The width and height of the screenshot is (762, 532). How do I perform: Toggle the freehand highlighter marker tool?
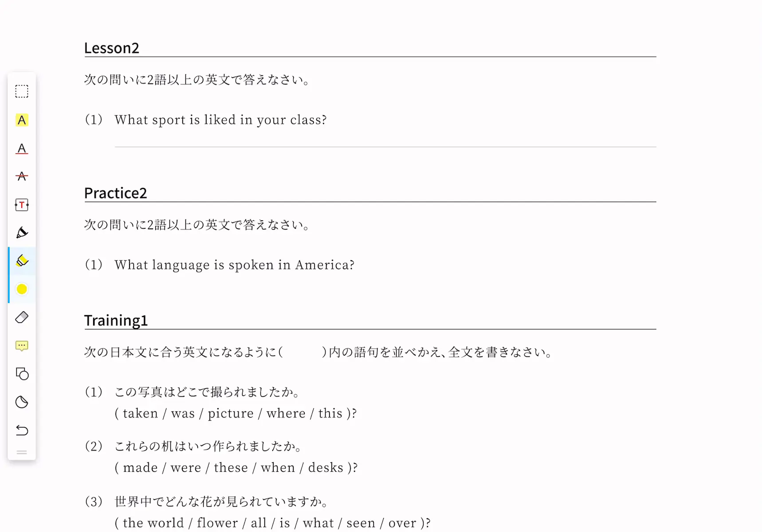pyautogui.click(x=22, y=261)
